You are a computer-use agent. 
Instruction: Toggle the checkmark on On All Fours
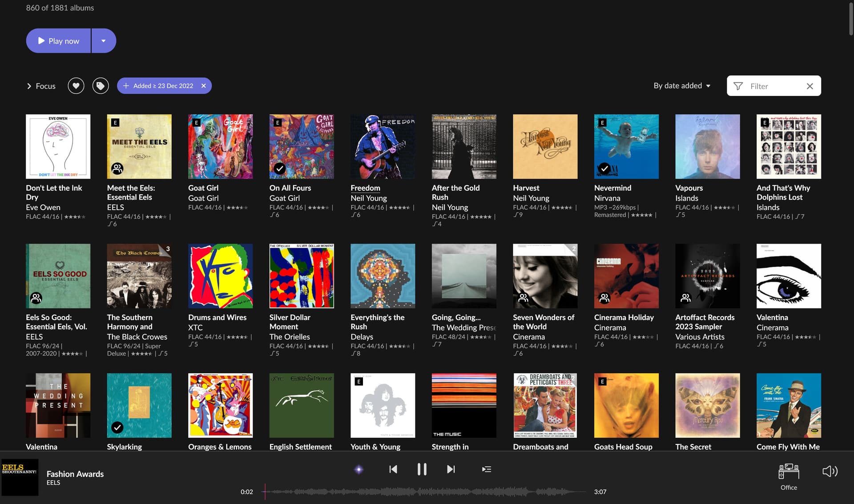[x=279, y=168]
